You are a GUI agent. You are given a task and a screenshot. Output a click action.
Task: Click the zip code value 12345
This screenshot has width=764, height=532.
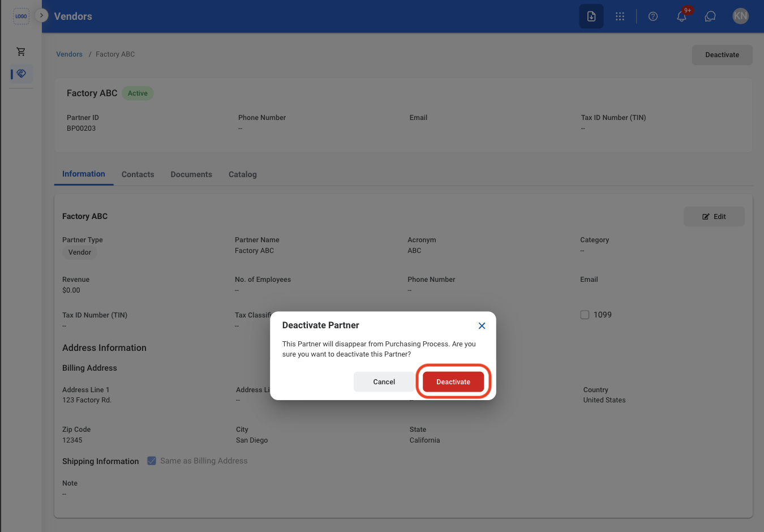click(72, 440)
